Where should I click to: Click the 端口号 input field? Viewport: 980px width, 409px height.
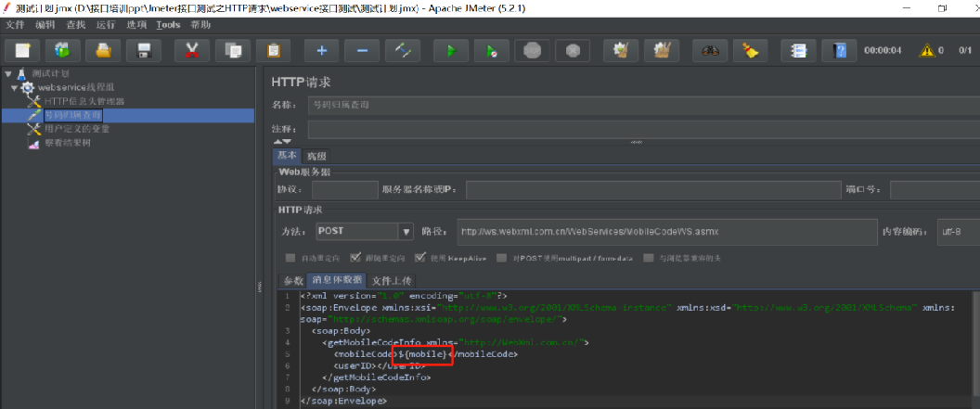pos(935,190)
